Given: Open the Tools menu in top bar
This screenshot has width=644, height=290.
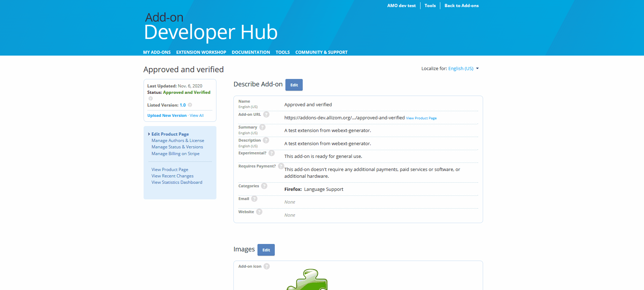Looking at the screenshot, I should coord(430,6).
